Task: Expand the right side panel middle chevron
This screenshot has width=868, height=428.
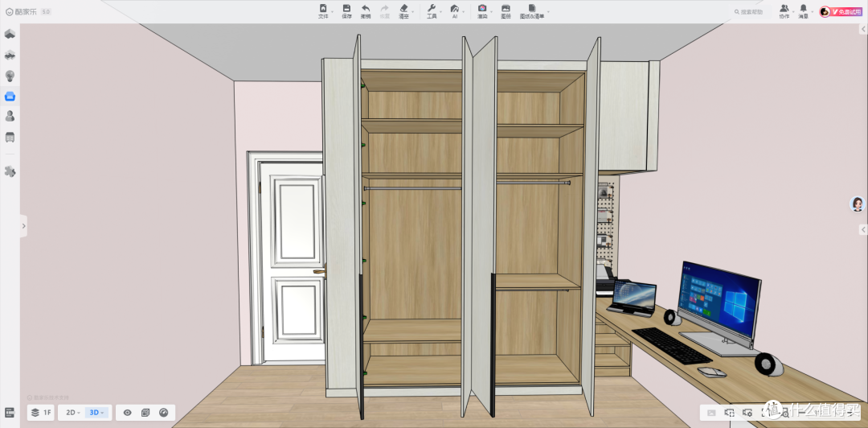Action: tap(863, 229)
